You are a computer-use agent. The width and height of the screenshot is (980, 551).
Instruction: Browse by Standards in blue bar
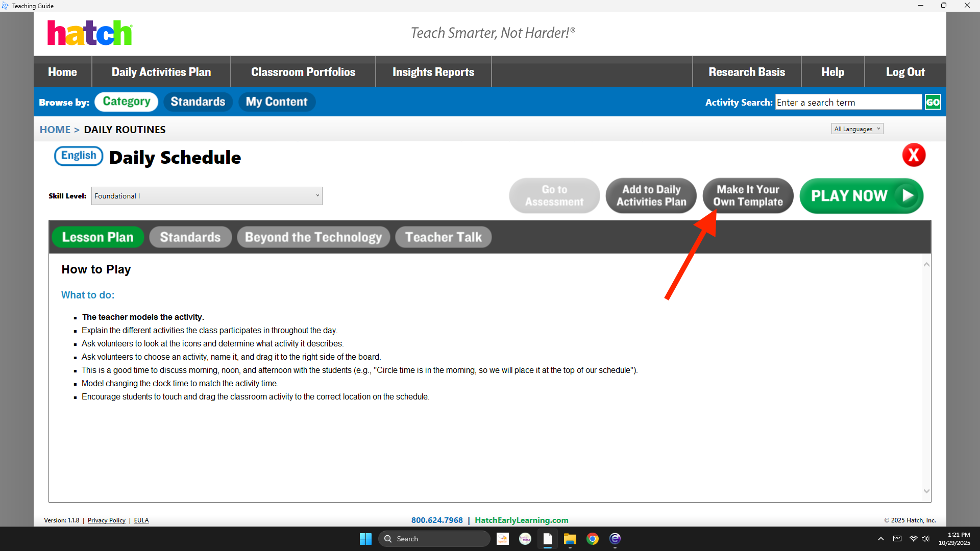[x=198, y=102]
